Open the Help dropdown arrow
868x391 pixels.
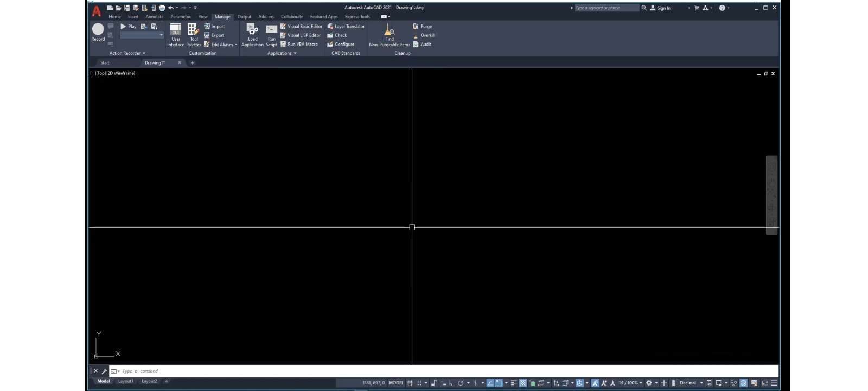coord(729,8)
